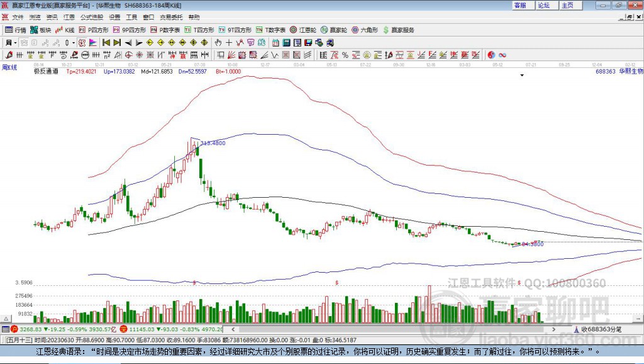Viewport: 644px width, 364px height.
Task: Open the 9P四方形 tool
Action: (x=130, y=30)
